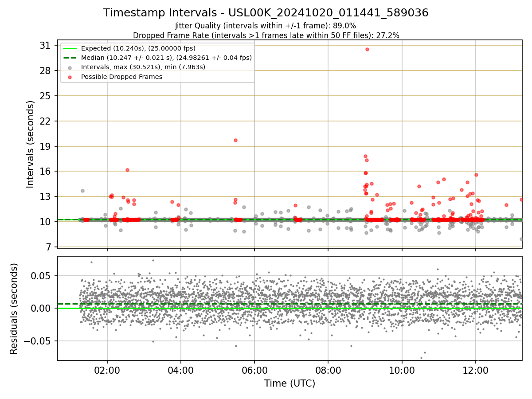Click the dashed green 'Median' legend line sample
Screen dimensions: 532x399
coord(70,58)
